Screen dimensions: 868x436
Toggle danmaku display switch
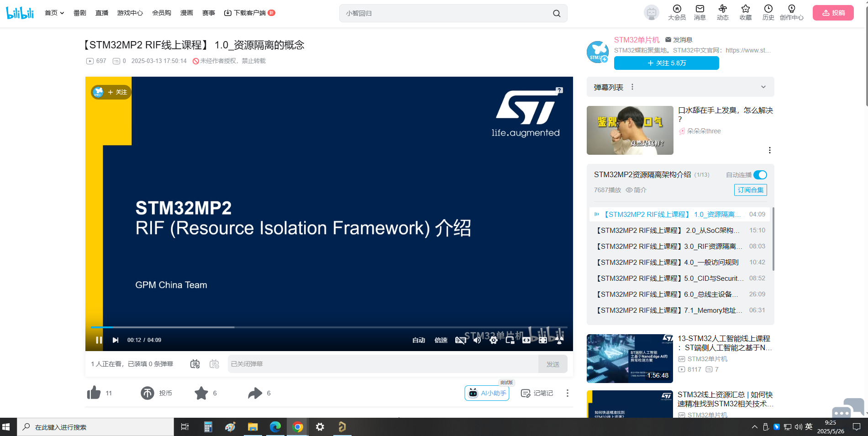tap(195, 364)
